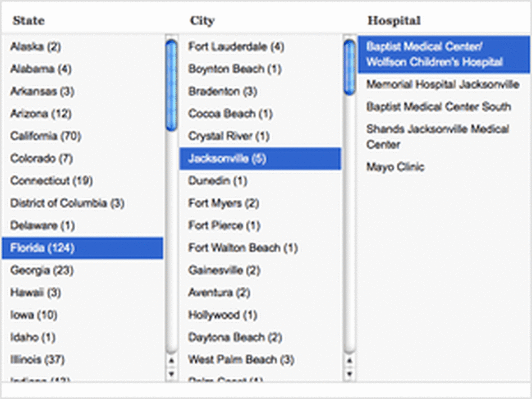Image resolution: width=532 pixels, height=399 pixels.
Task: Choose Memorial Hospital Jacksonville
Action: (444, 85)
